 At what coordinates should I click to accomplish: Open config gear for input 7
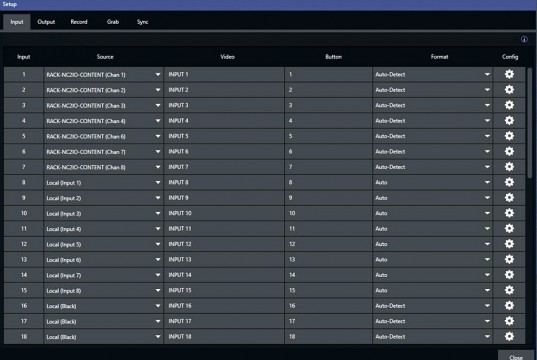tap(509, 167)
